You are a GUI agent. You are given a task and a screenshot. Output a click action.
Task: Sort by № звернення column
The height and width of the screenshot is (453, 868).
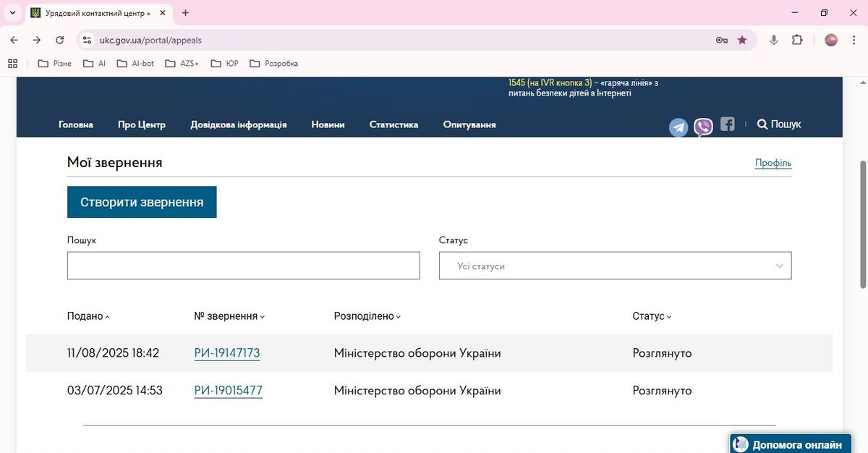tap(229, 316)
